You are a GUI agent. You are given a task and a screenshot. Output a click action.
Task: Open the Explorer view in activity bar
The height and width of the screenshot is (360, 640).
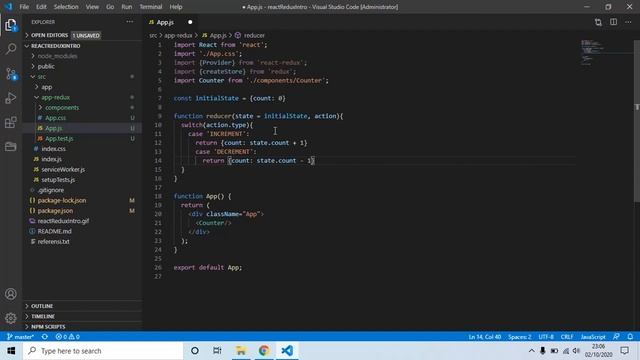(11, 25)
